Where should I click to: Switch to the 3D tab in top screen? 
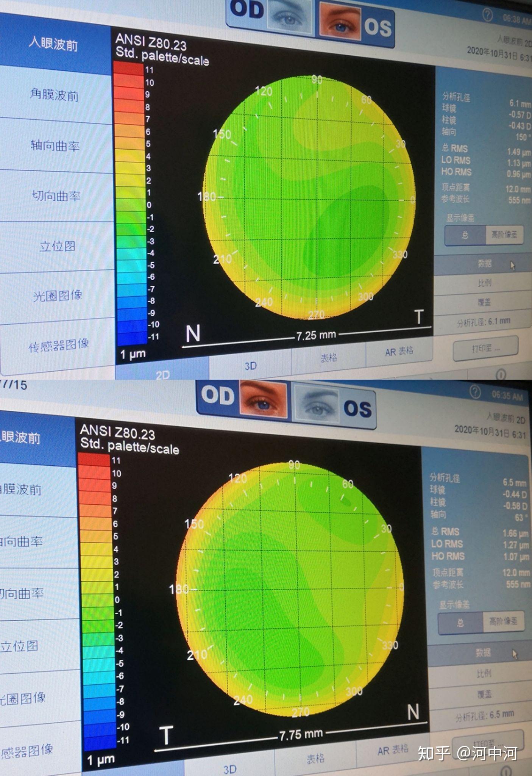tap(250, 366)
